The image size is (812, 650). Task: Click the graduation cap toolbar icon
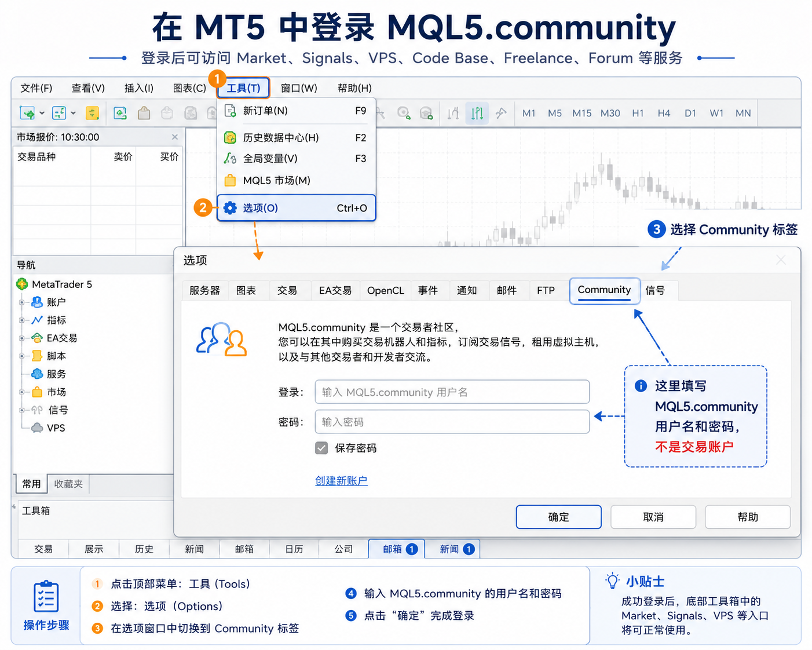tap(426, 113)
